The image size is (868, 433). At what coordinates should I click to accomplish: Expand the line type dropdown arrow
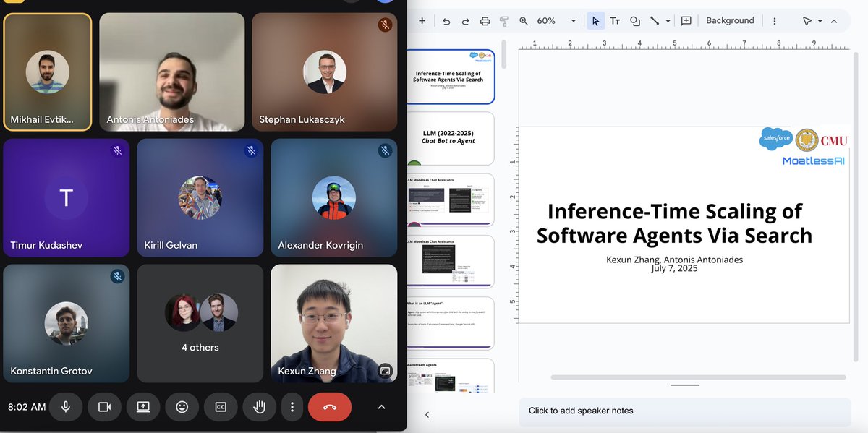pyautogui.click(x=668, y=21)
